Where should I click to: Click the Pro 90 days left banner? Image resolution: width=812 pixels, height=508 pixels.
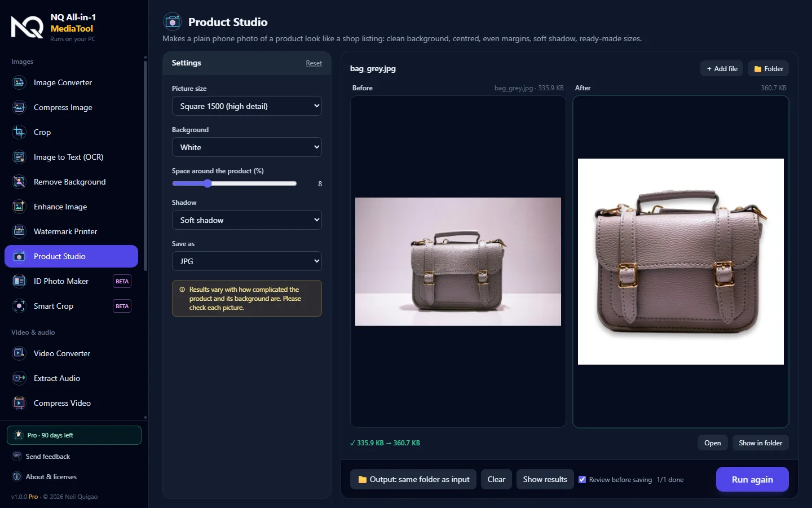click(74, 435)
